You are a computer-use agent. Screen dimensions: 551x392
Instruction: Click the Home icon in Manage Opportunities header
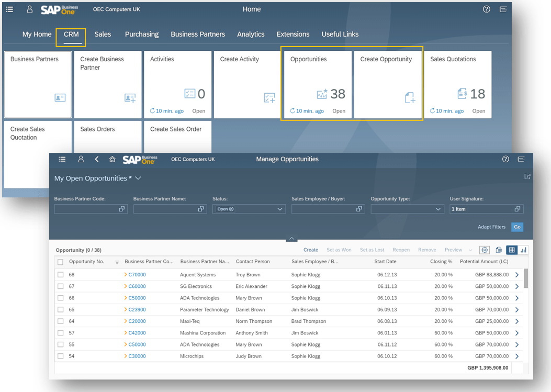point(112,159)
